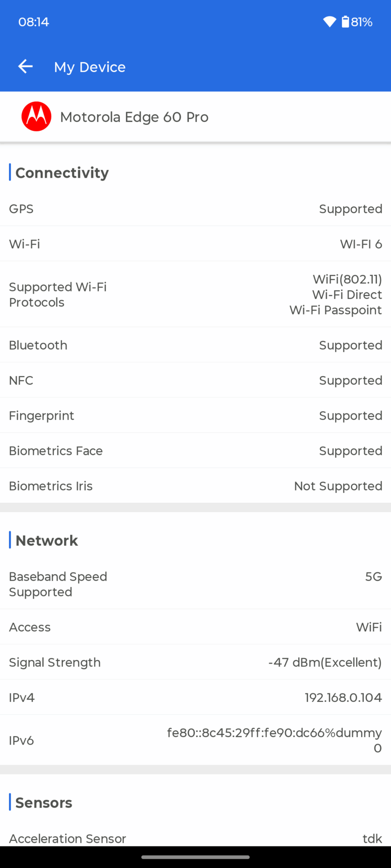The width and height of the screenshot is (391, 868).
Task: Tap the Wi-Fi 6 value
Action: pos(361,244)
